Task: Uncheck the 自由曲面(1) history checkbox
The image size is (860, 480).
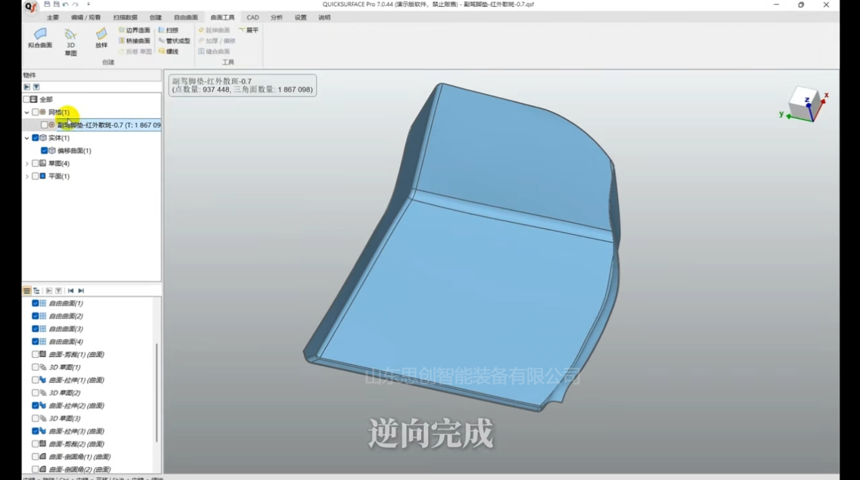Action: [35, 303]
